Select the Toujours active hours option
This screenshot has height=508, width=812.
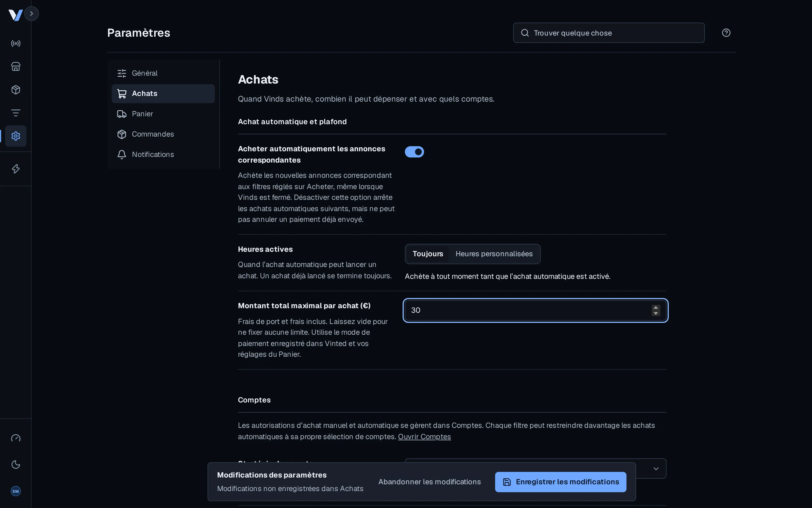tap(428, 254)
